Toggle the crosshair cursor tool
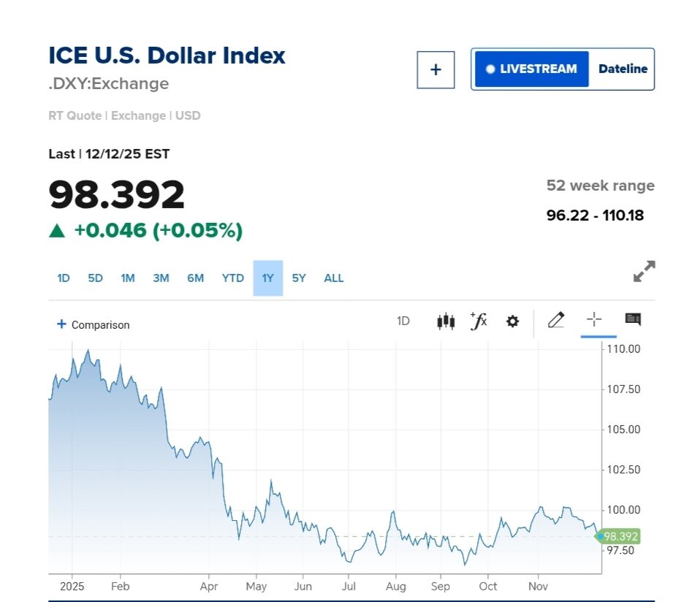The width and height of the screenshot is (700, 602). [594, 319]
